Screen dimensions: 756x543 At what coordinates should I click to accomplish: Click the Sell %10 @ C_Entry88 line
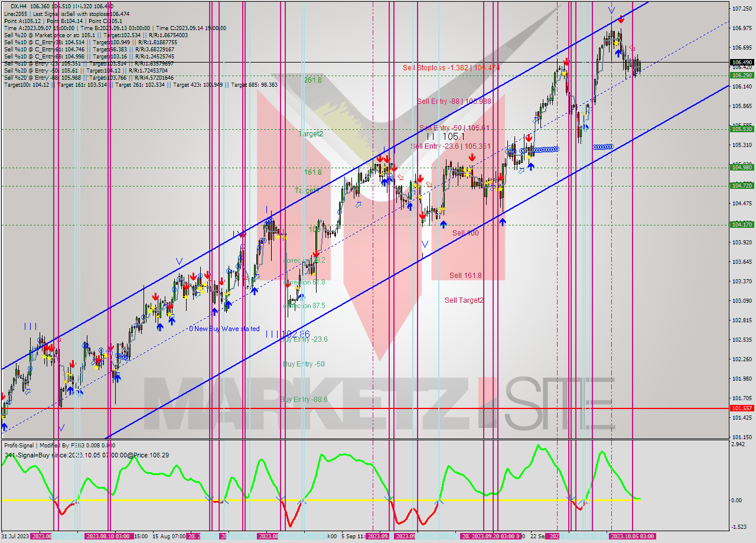click(x=89, y=56)
